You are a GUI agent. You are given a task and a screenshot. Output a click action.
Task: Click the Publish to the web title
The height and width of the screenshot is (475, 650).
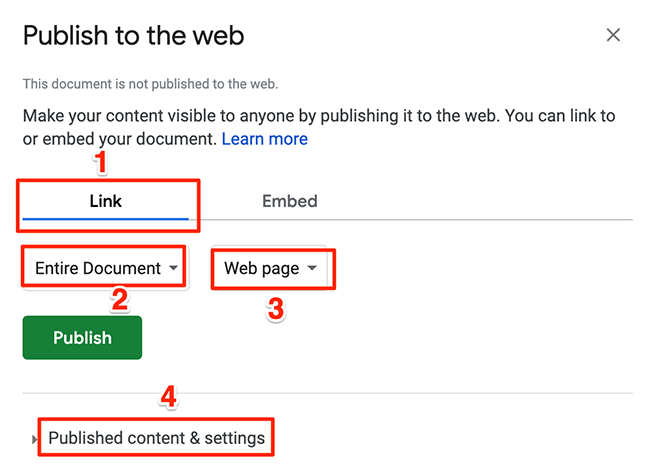(133, 36)
